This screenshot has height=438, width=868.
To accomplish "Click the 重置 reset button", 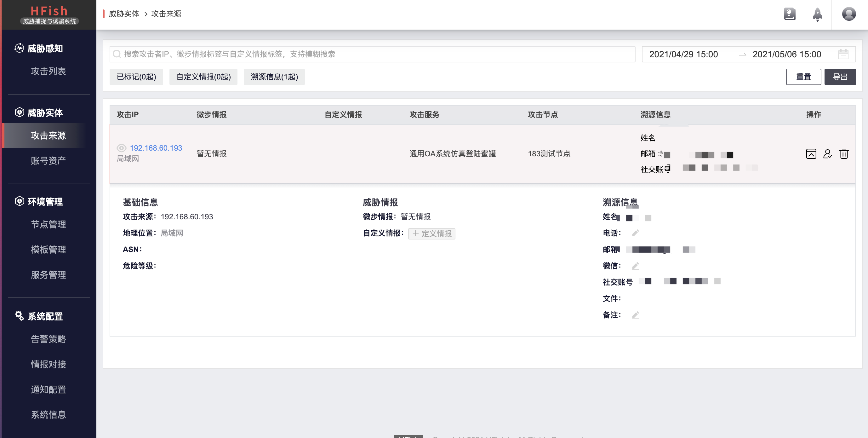I will [x=803, y=77].
